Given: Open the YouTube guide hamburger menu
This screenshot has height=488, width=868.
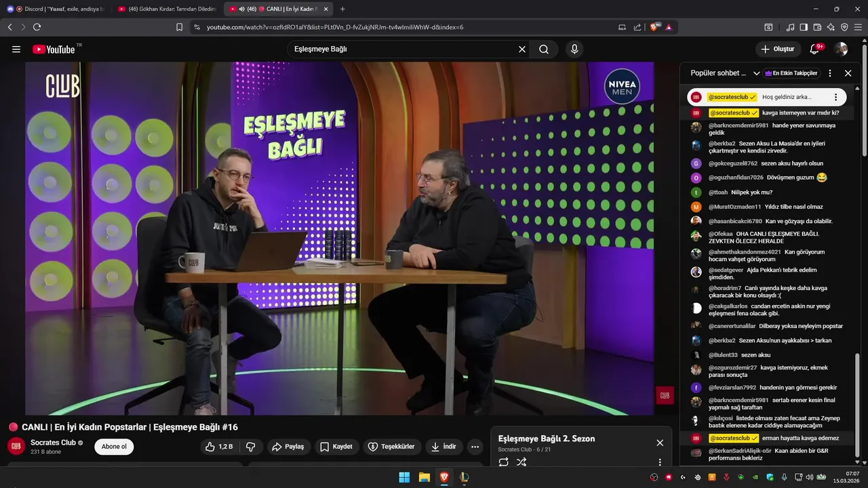Looking at the screenshot, I should [x=16, y=49].
